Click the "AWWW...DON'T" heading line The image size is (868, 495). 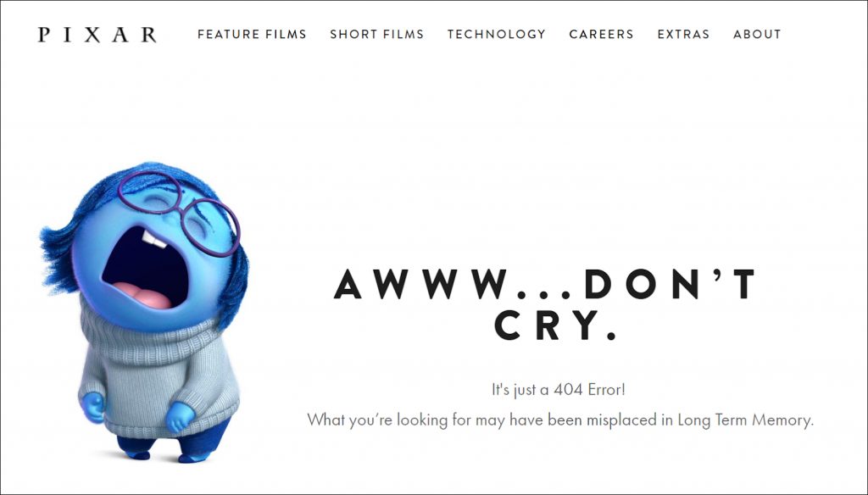[545, 284]
